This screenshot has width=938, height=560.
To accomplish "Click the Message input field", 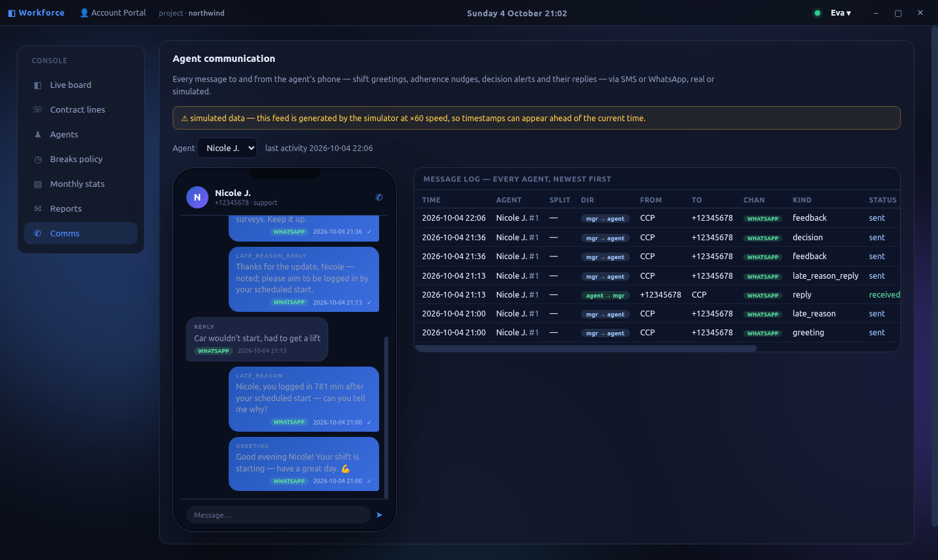I will (278, 515).
